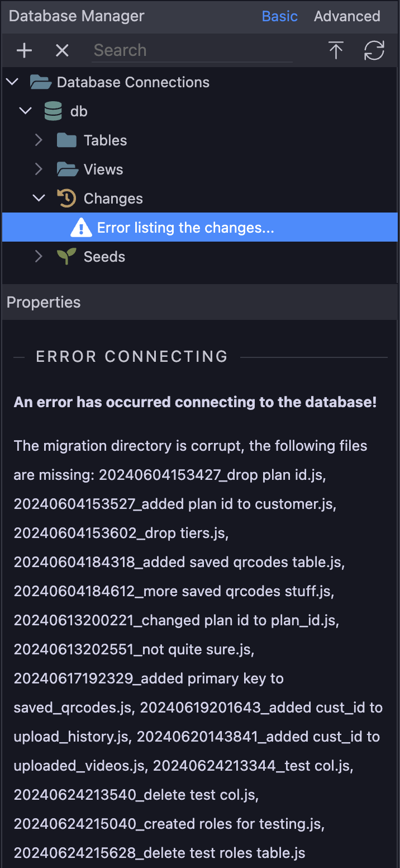Select the 'Error listing the changes...' row

[x=200, y=227]
